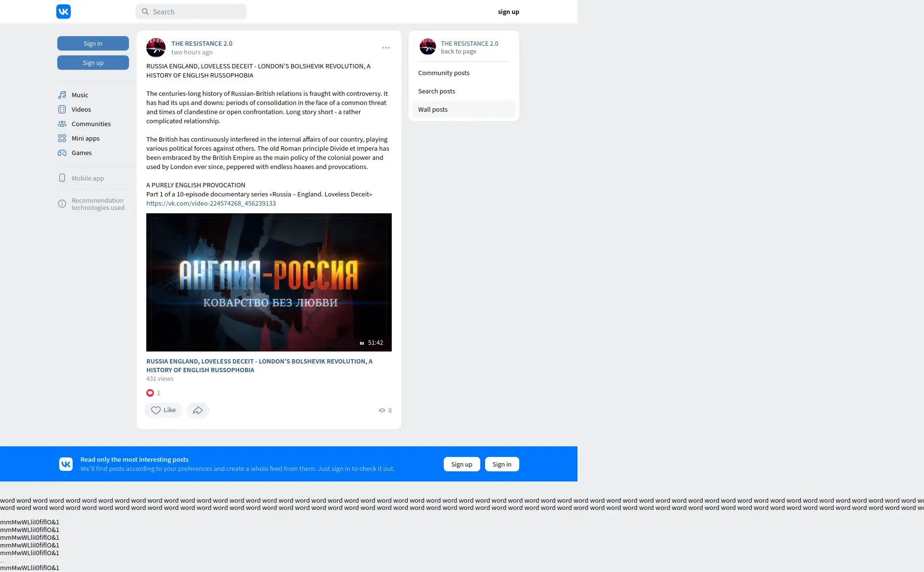This screenshot has width=924, height=572.
Task: Open post options three-dot menu
Action: click(x=386, y=48)
